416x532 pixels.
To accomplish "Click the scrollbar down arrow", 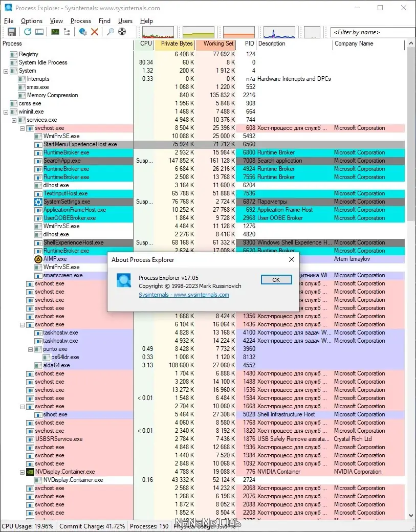I will (x=411, y=516).
